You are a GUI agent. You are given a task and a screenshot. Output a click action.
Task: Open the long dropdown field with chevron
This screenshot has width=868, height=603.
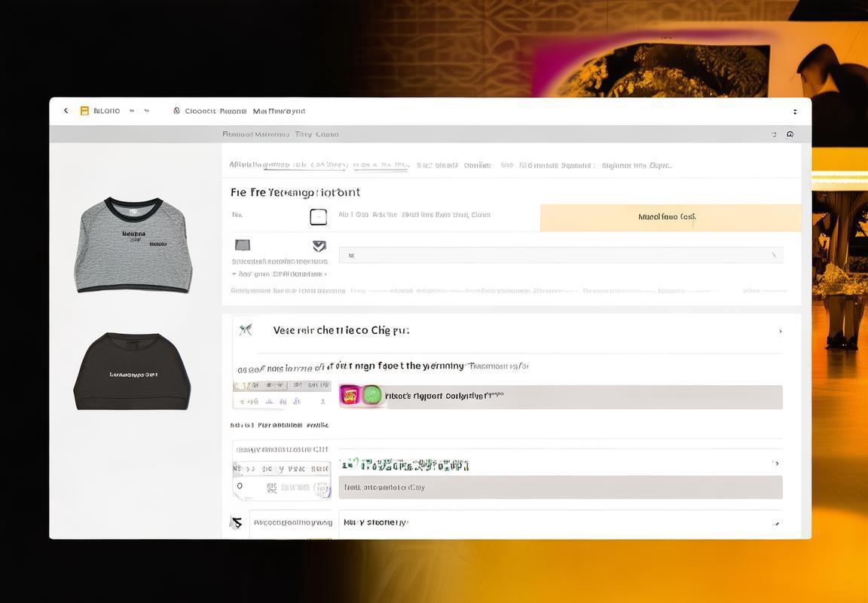pos(561,255)
